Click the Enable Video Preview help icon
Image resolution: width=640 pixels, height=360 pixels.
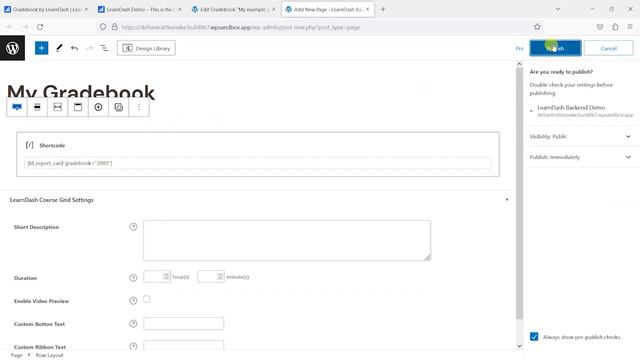[133, 301]
